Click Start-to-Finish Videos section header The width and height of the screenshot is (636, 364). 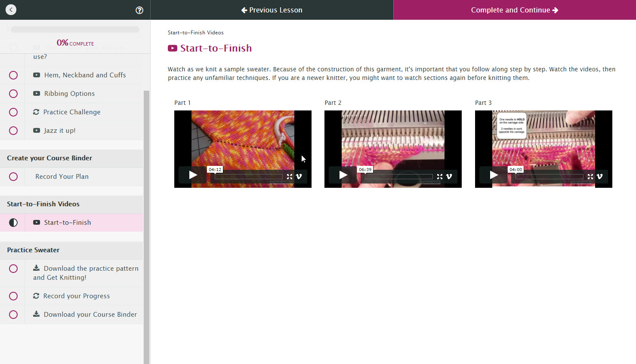[71, 204]
